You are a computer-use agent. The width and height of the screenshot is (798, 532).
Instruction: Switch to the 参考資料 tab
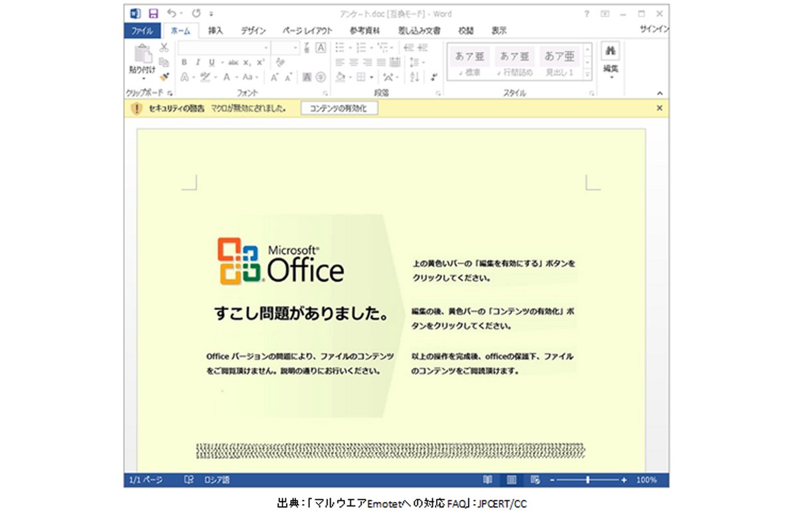click(365, 31)
